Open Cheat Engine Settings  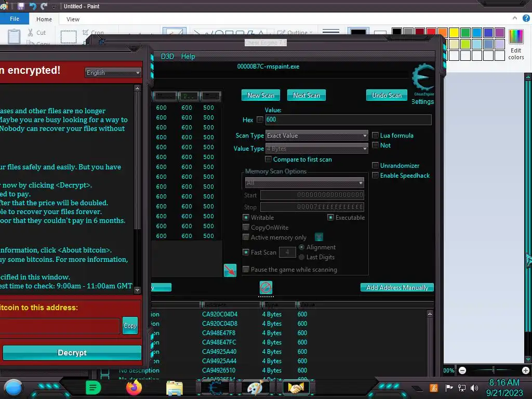[422, 101]
